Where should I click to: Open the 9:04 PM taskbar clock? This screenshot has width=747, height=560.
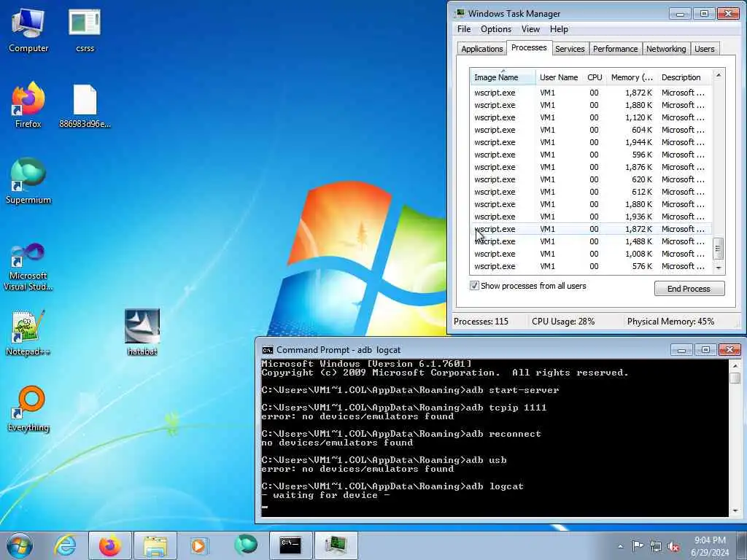(x=710, y=546)
